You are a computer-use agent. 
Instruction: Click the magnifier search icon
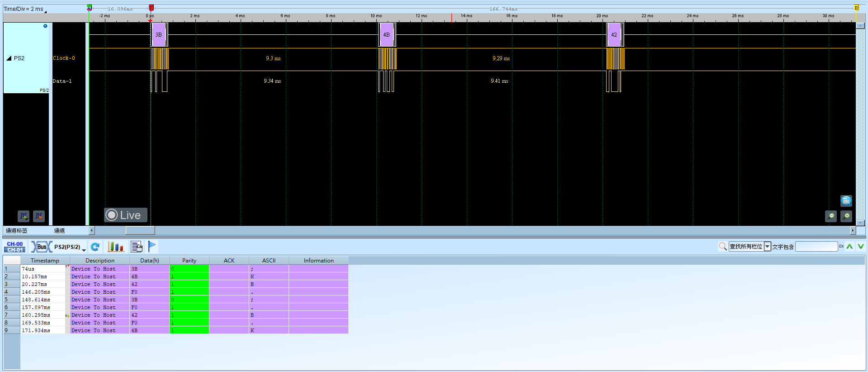pos(722,247)
